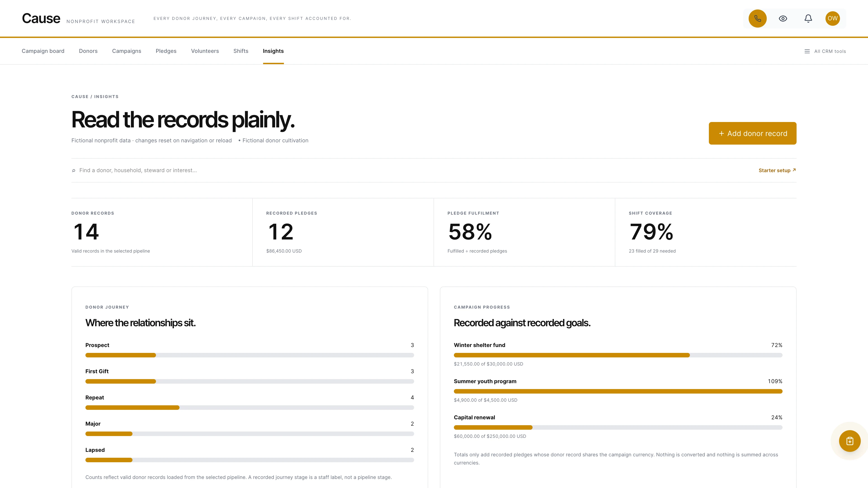Click the Cause / Insights breadcrumb

95,97
